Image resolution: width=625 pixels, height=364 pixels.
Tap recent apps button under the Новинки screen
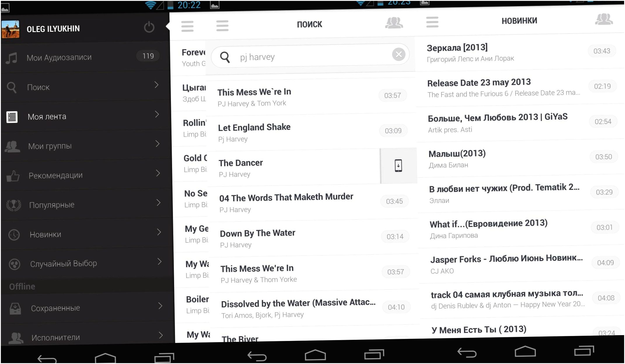584,350
